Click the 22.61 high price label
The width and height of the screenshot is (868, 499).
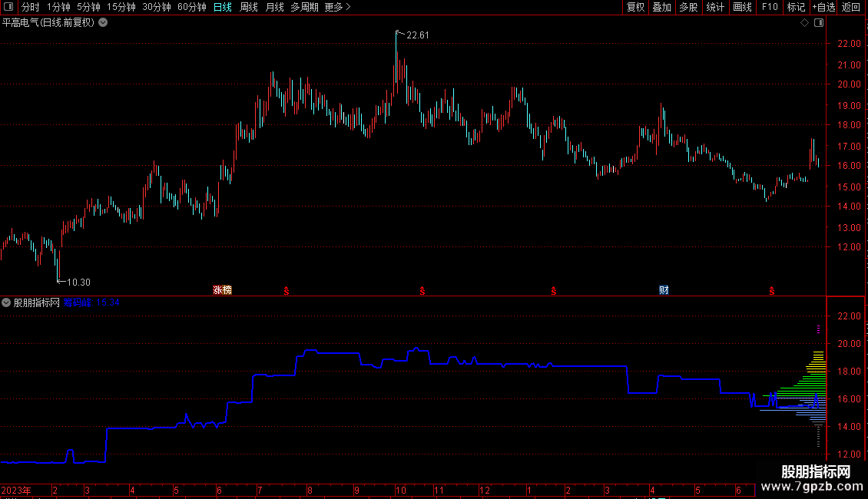click(417, 35)
